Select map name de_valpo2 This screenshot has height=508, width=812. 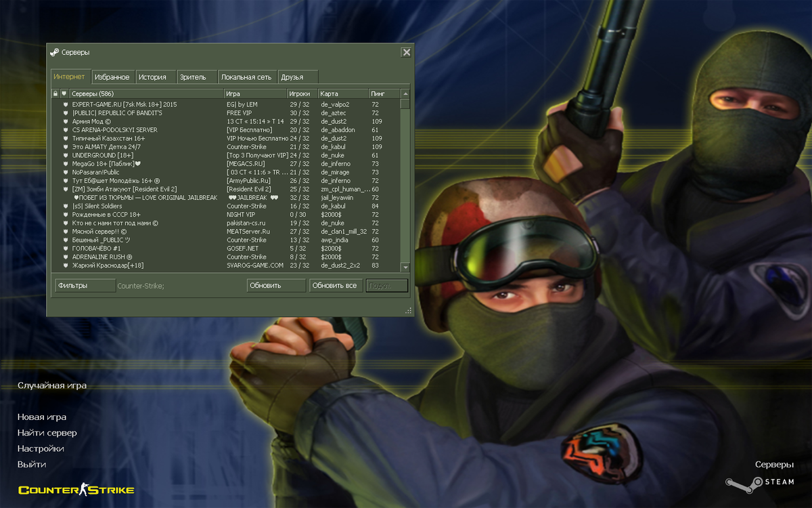pos(335,104)
